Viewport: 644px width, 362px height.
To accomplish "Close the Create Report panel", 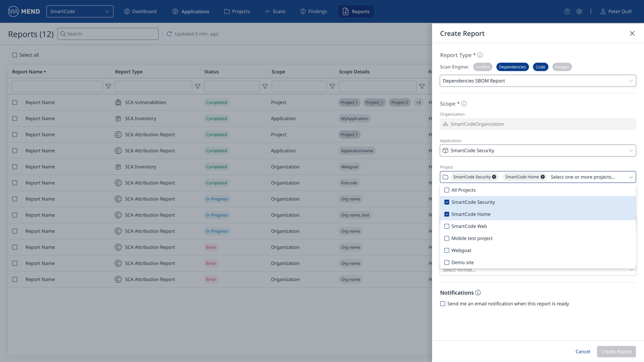I will click(x=632, y=33).
